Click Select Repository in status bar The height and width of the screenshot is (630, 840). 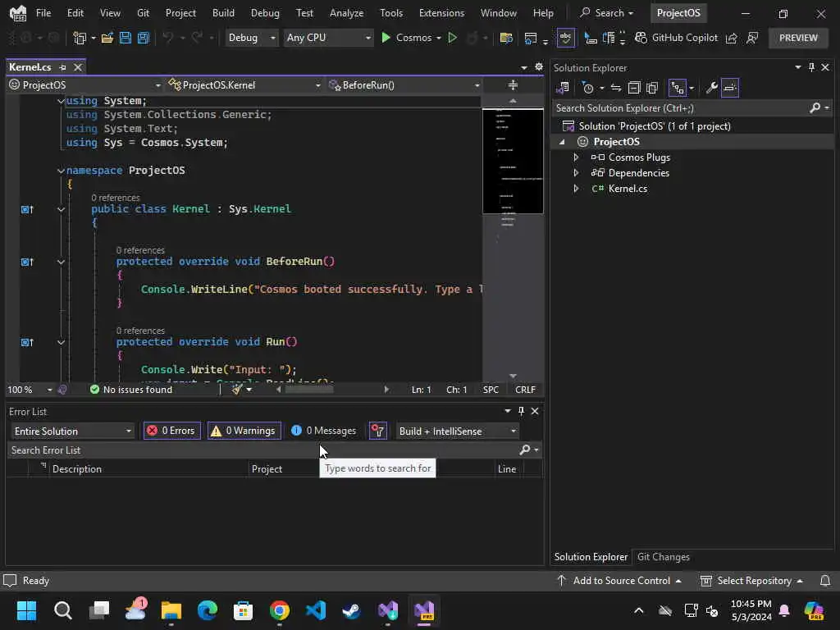click(x=752, y=581)
